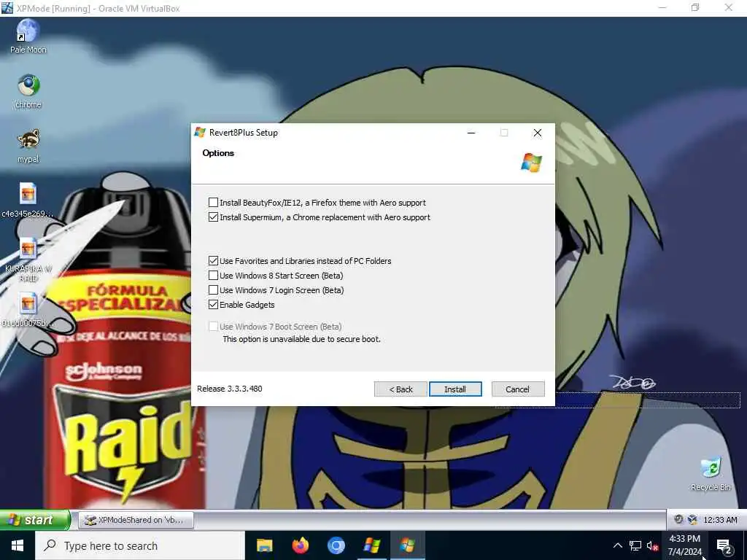Restore down the VirtualBox window
747x560 pixels.
[x=695, y=7]
